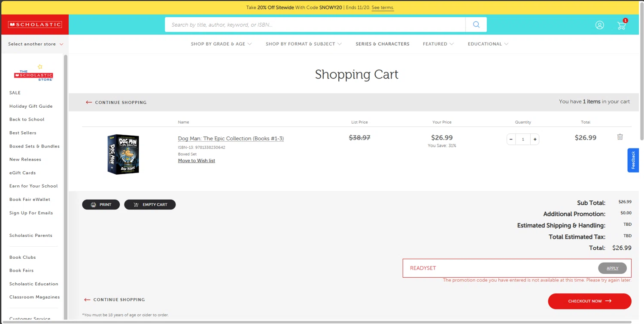The image size is (644, 324).
Task: Click the Dog Man boxed set thumbnail
Action: pyautogui.click(x=123, y=154)
